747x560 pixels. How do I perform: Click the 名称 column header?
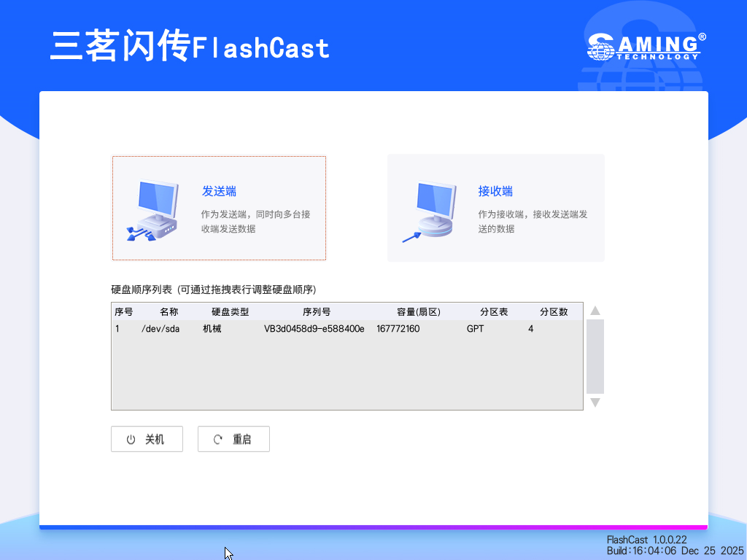169,312
